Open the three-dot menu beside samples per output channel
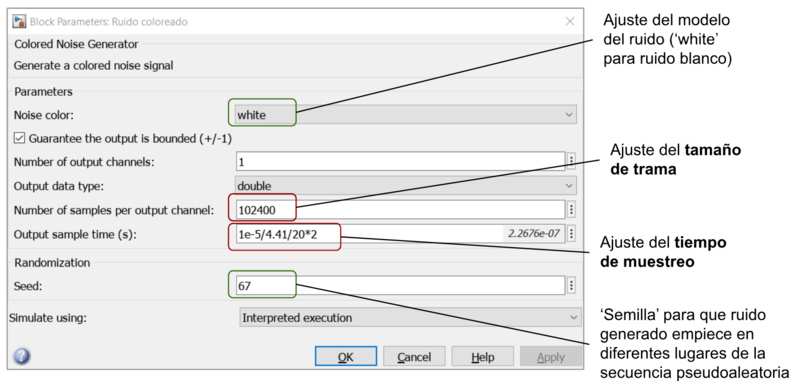800x388 pixels. point(571,209)
